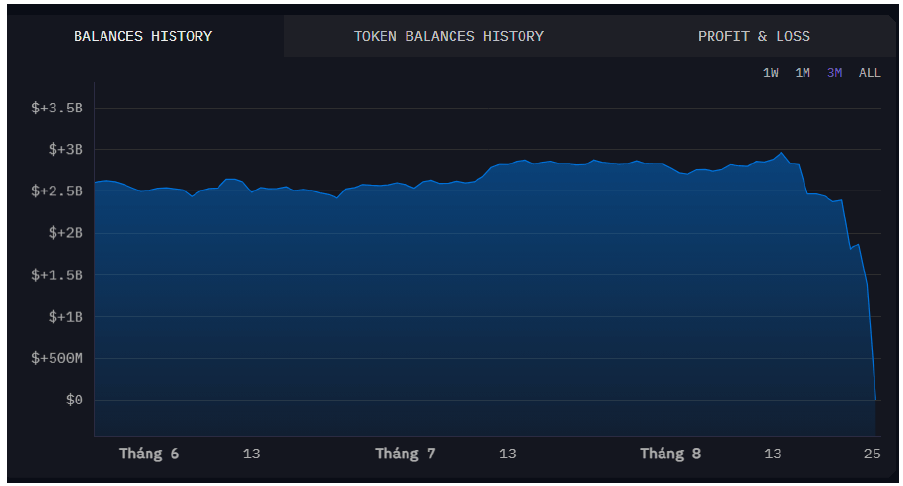Click the $+2.5B y-axis label

coord(57,191)
